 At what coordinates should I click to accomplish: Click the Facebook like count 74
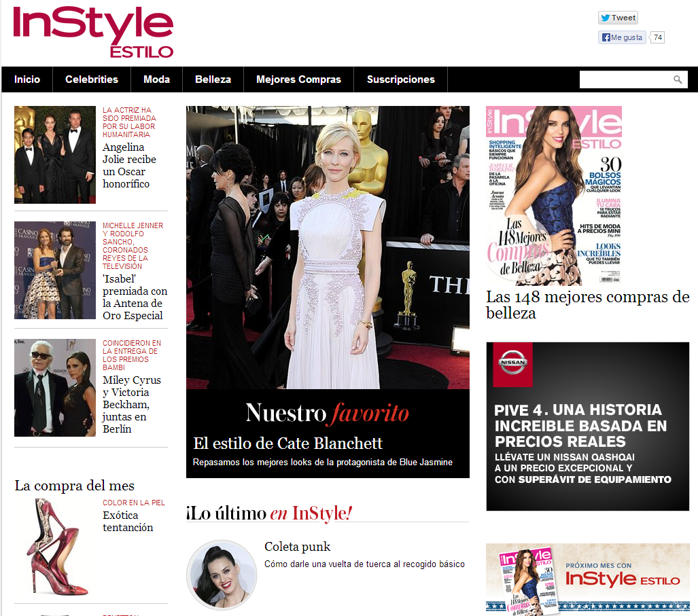pyautogui.click(x=657, y=37)
